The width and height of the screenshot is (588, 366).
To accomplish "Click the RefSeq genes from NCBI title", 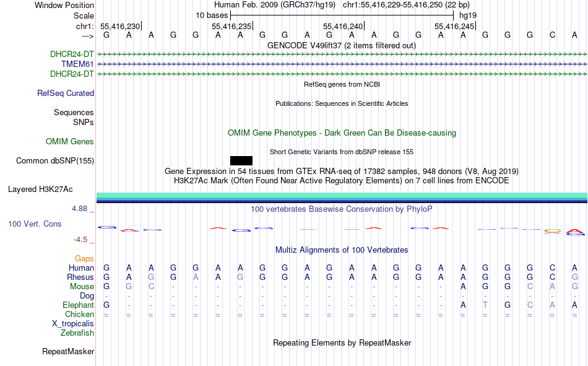I will point(342,84).
